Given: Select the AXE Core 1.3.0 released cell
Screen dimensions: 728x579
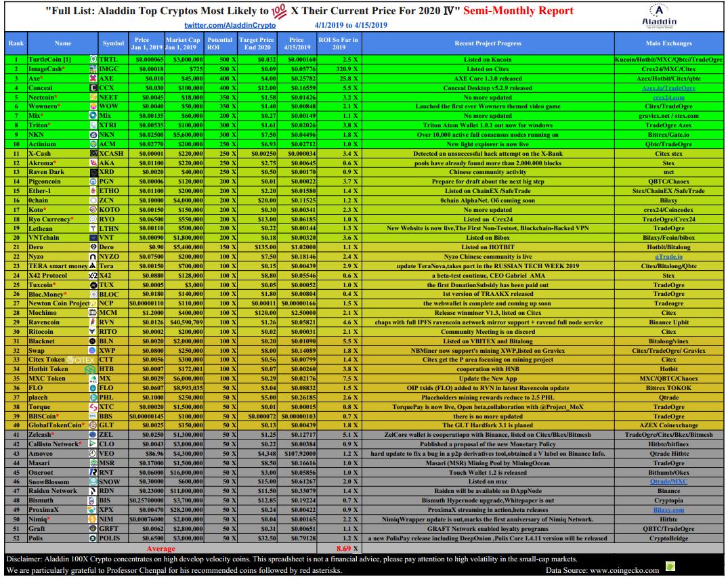Looking at the screenshot, I should tap(488, 79).
